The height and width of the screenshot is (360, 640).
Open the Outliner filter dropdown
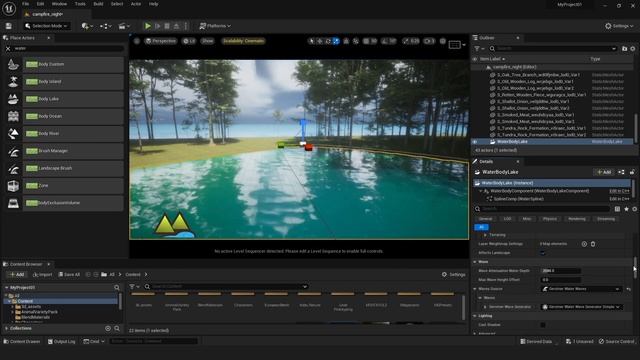pyautogui.click(x=479, y=49)
